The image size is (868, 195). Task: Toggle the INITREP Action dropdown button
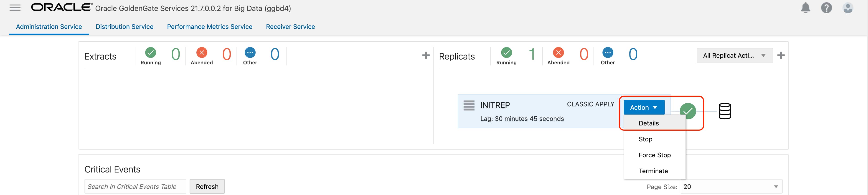(644, 107)
